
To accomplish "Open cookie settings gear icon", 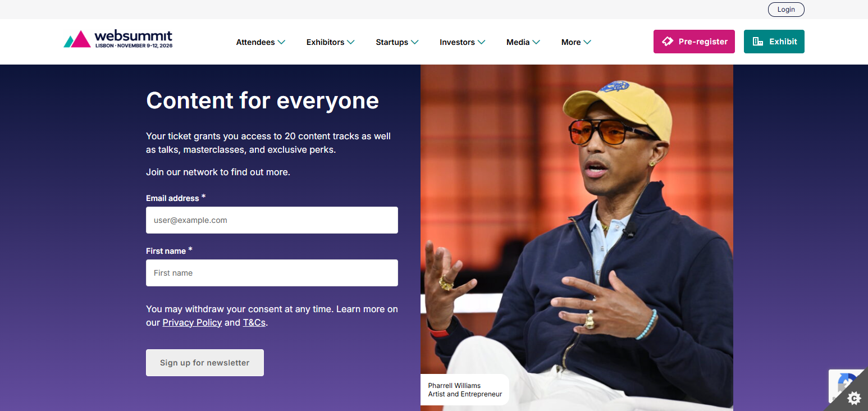I will (854, 398).
